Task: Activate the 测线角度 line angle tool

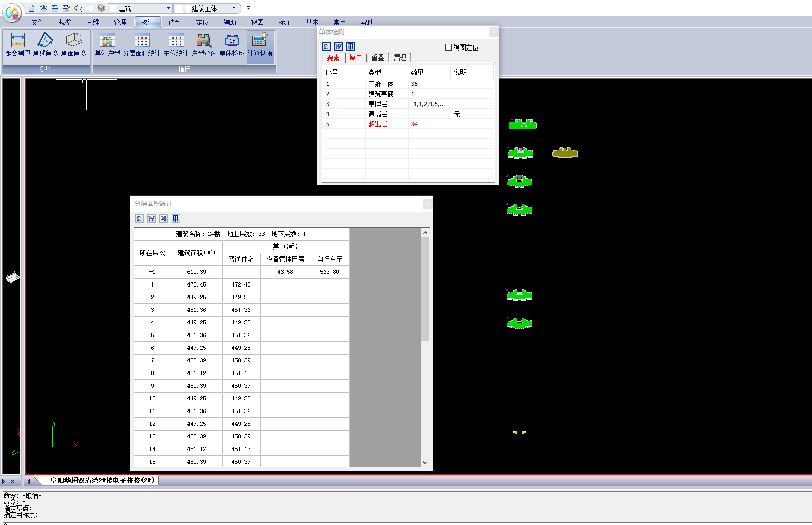Action: [45, 45]
